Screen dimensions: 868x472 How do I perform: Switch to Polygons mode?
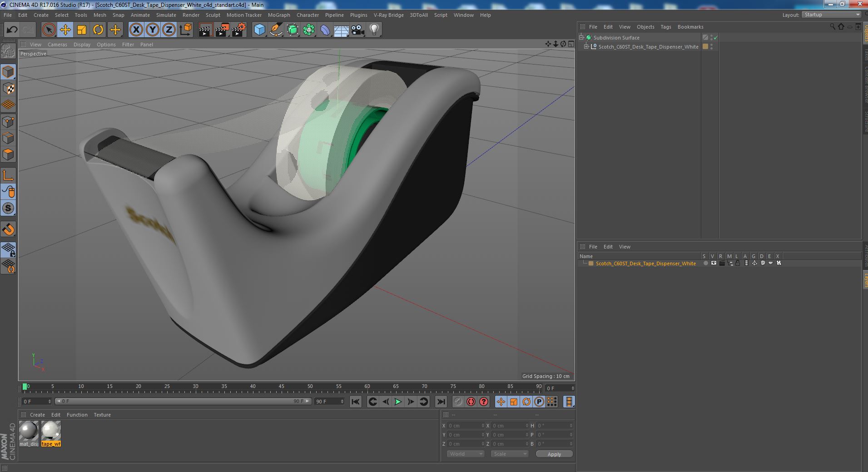point(8,154)
